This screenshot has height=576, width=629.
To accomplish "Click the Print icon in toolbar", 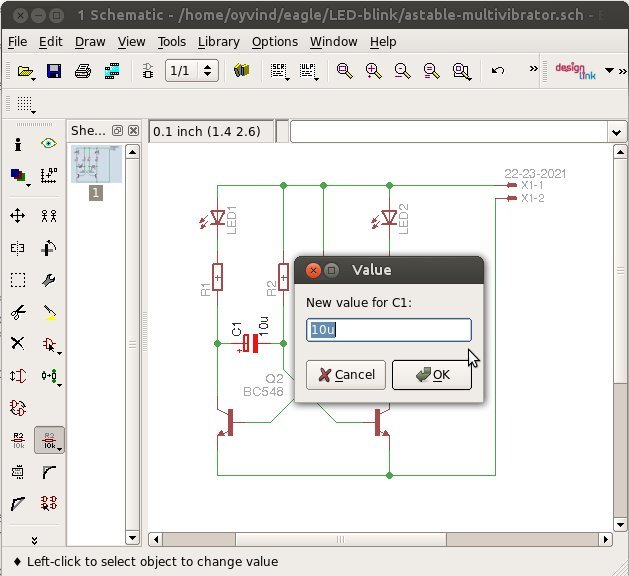I will 84,72.
